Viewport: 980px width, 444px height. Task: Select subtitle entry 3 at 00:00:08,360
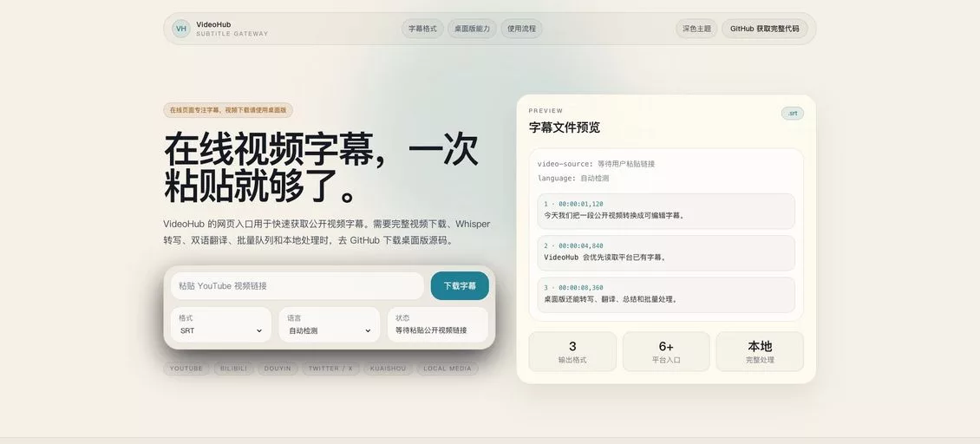click(666, 295)
